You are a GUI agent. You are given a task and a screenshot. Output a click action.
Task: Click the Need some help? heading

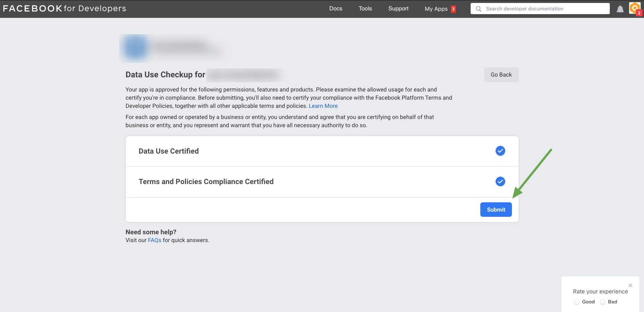(x=151, y=232)
